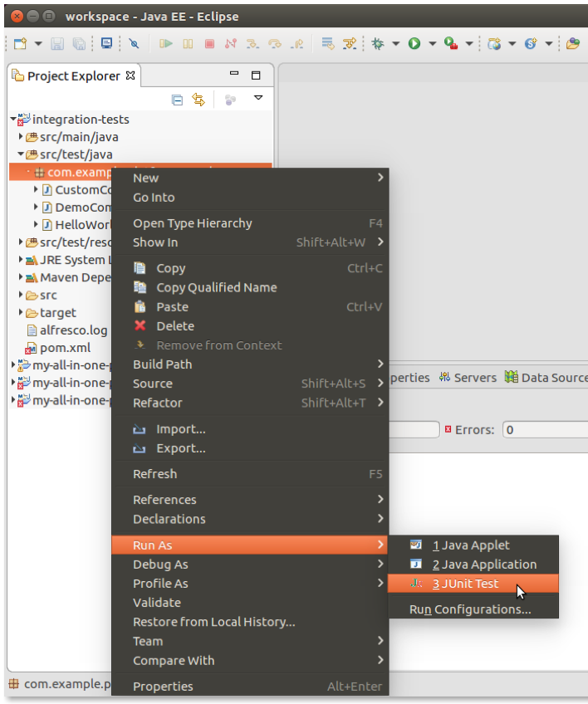Choose the Java Applet run option
Viewport: 588px width, 704px height.
click(x=470, y=545)
